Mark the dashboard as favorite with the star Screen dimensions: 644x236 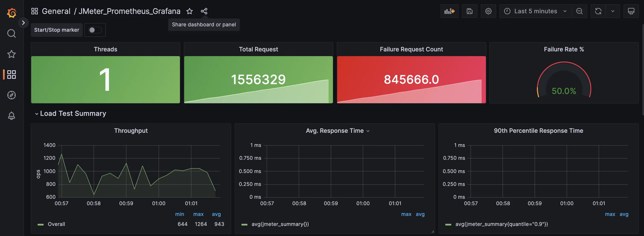click(x=190, y=11)
